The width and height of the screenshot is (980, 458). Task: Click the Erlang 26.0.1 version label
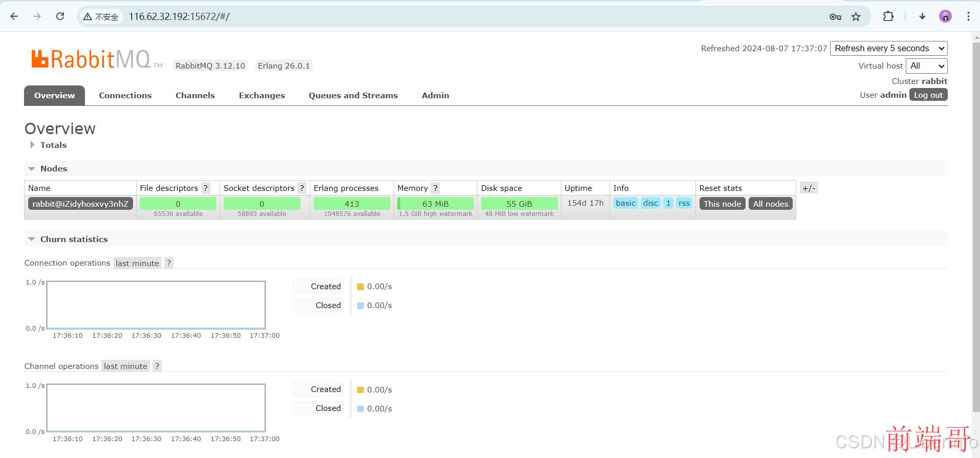[x=284, y=66]
